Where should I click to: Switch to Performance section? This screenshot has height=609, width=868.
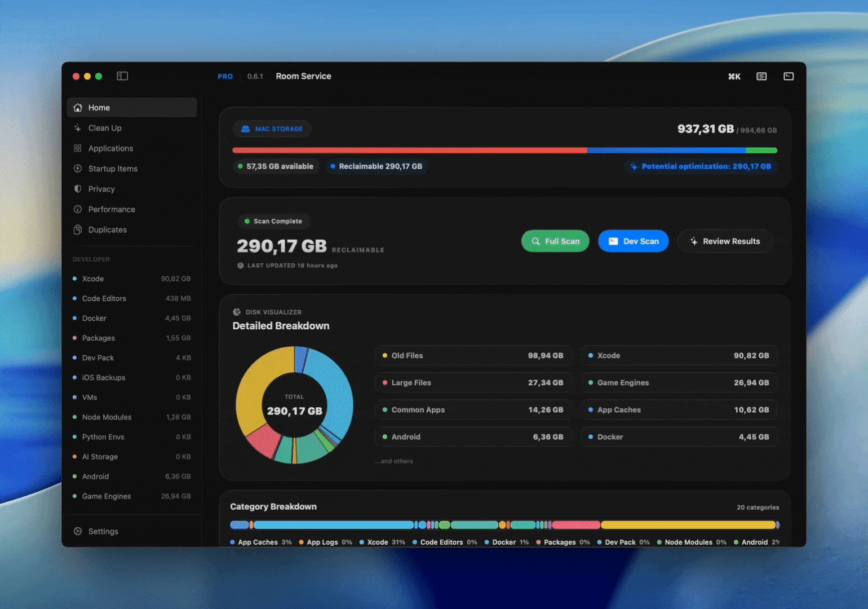132,209
